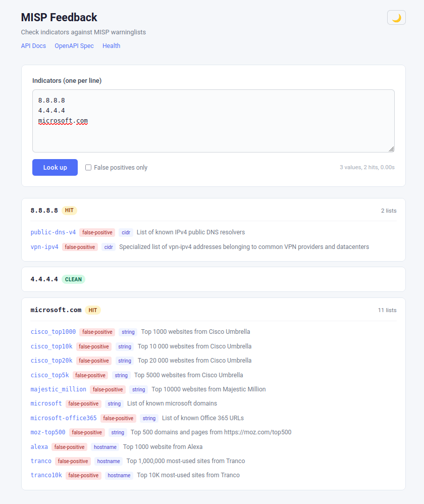Open the cisco_top1000 list link
Screen dimensions: 424x504
coord(53,332)
